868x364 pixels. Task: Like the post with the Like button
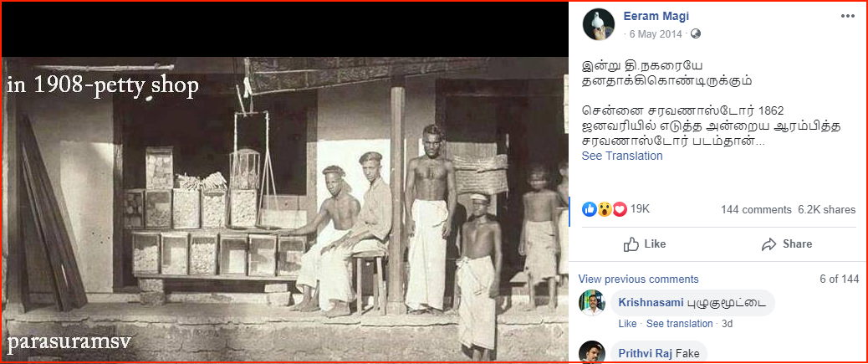coord(645,244)
